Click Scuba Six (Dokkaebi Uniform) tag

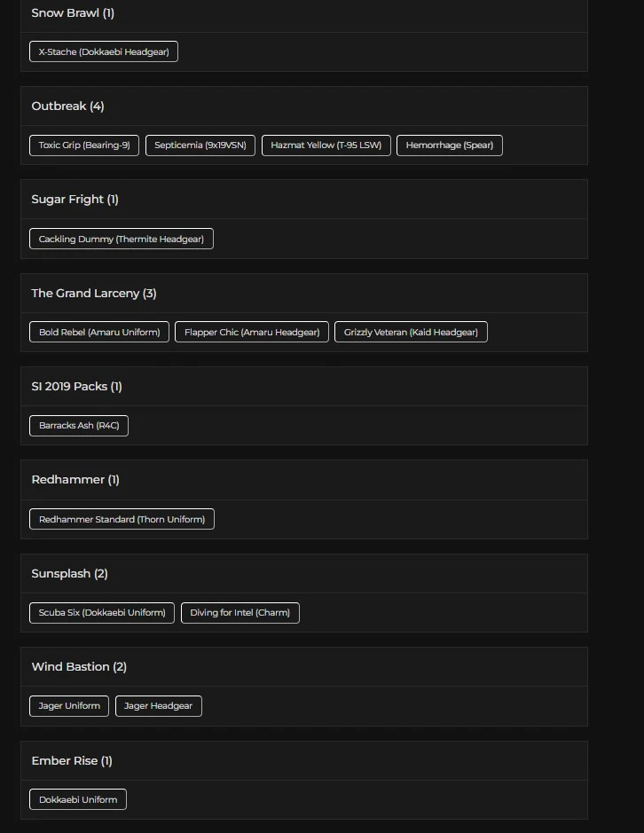point(102,613)
